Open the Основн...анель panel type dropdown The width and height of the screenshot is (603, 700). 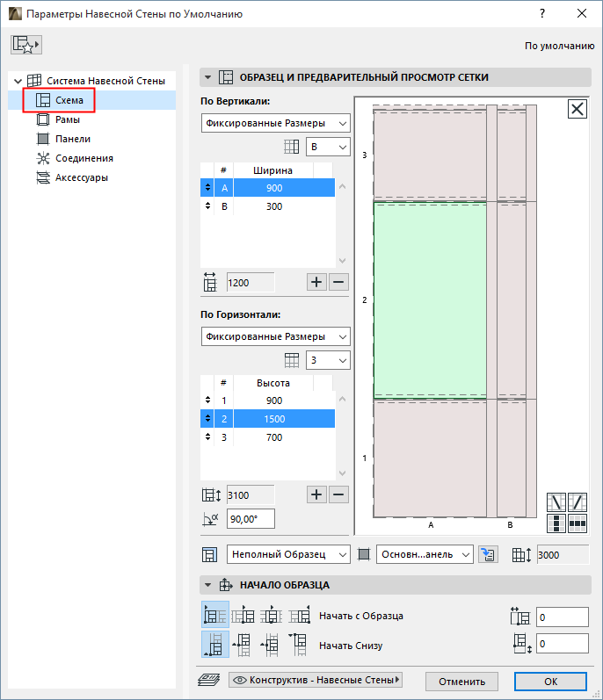point(425,554)
